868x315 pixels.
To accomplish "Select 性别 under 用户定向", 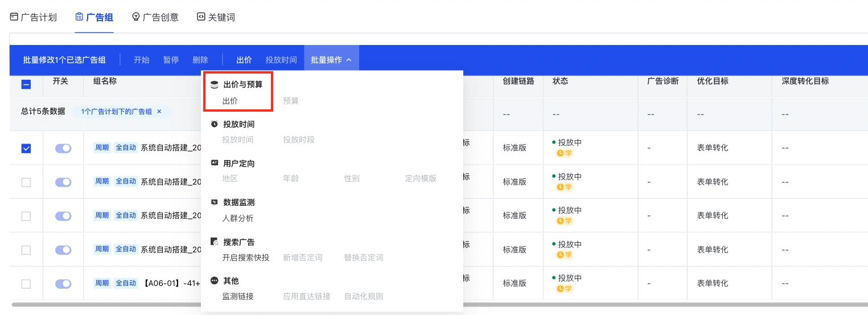I will click(x=352, y=178).
